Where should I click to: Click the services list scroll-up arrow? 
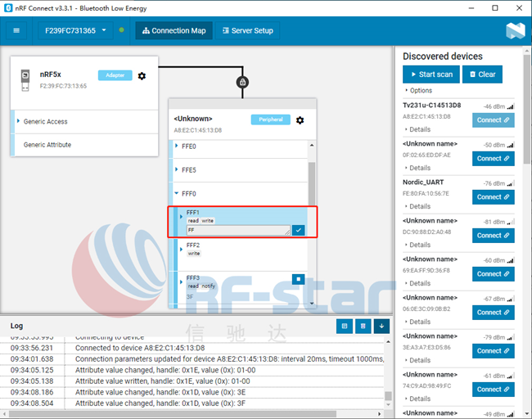[312, 145]
